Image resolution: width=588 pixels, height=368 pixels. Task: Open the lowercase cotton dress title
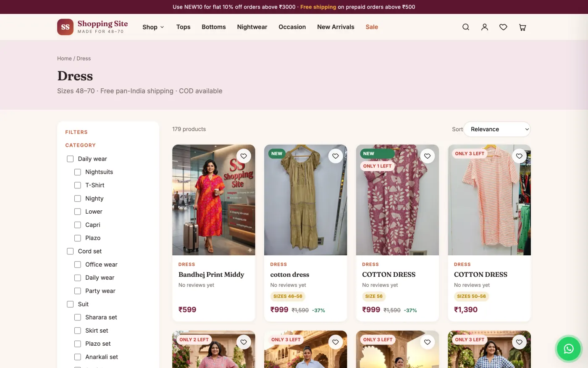click(x=290, y=275)
